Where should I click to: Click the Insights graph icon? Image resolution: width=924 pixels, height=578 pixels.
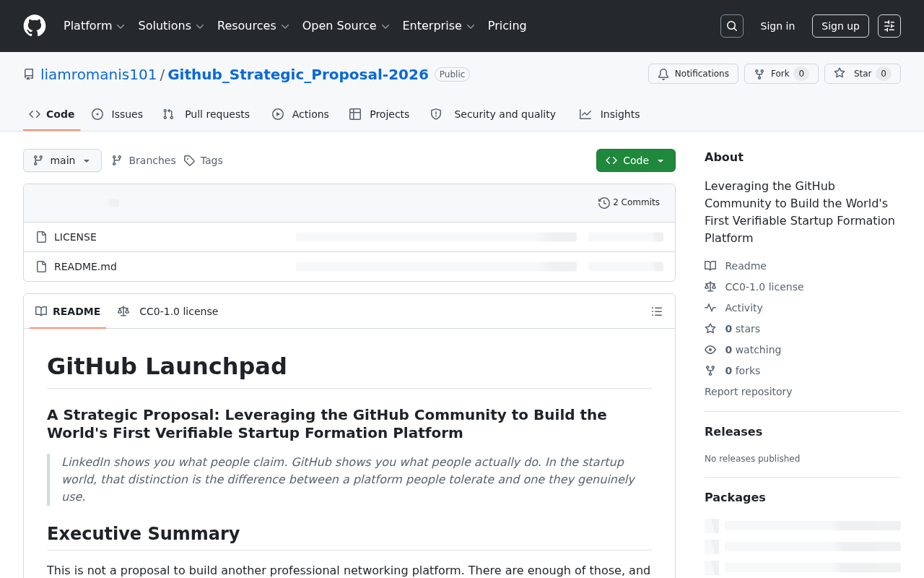pyautogui.click(x=585, y=114)
